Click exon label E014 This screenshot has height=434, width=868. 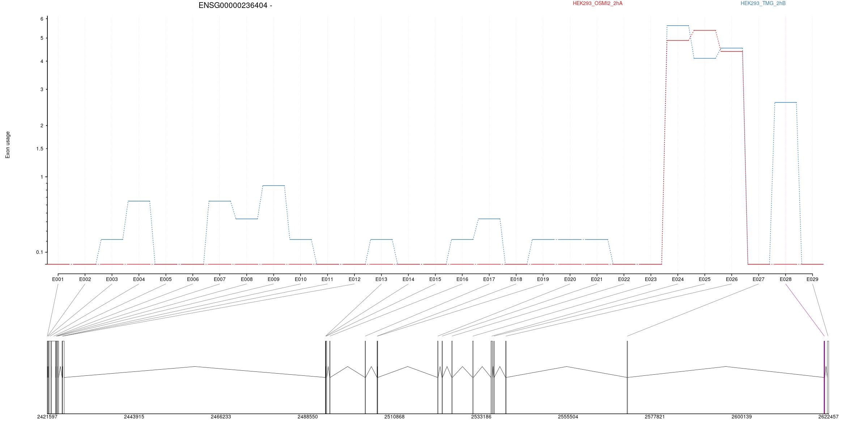click(x=408, y=279)
